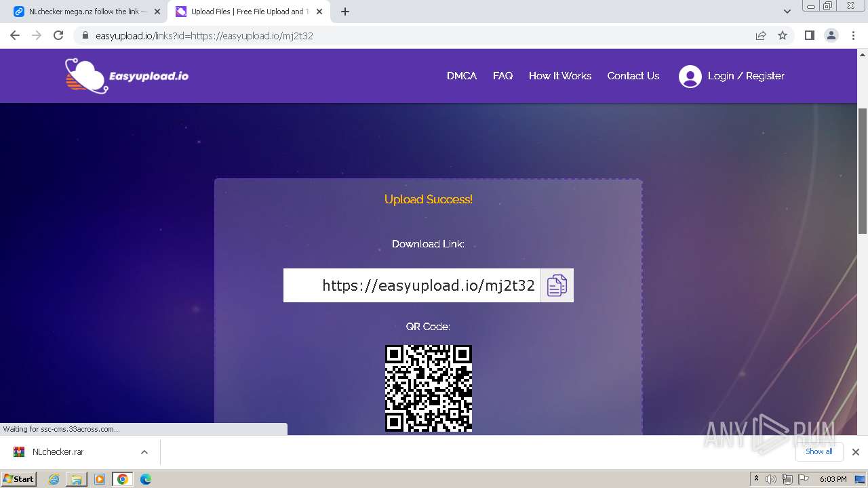The width and height of the screenshot is (868, 488).
Task: Bookmark this page with the star icon
Action: click(x=783, y=35)
